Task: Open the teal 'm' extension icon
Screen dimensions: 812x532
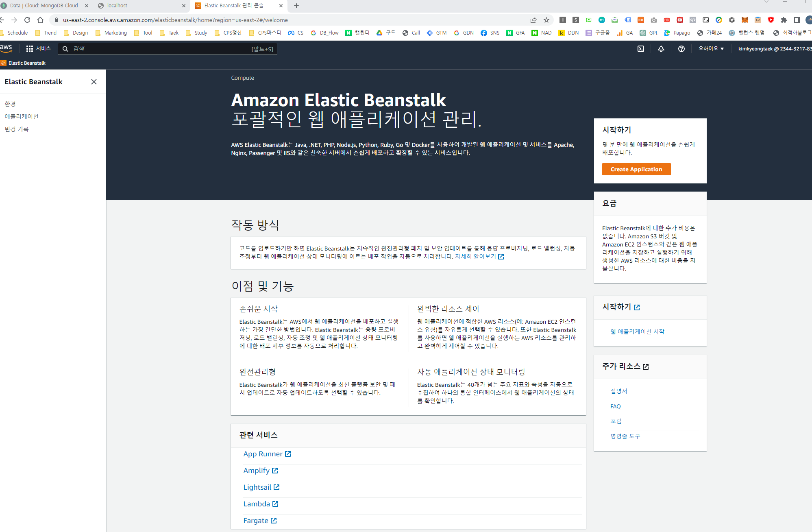Action: click(602, 20)
